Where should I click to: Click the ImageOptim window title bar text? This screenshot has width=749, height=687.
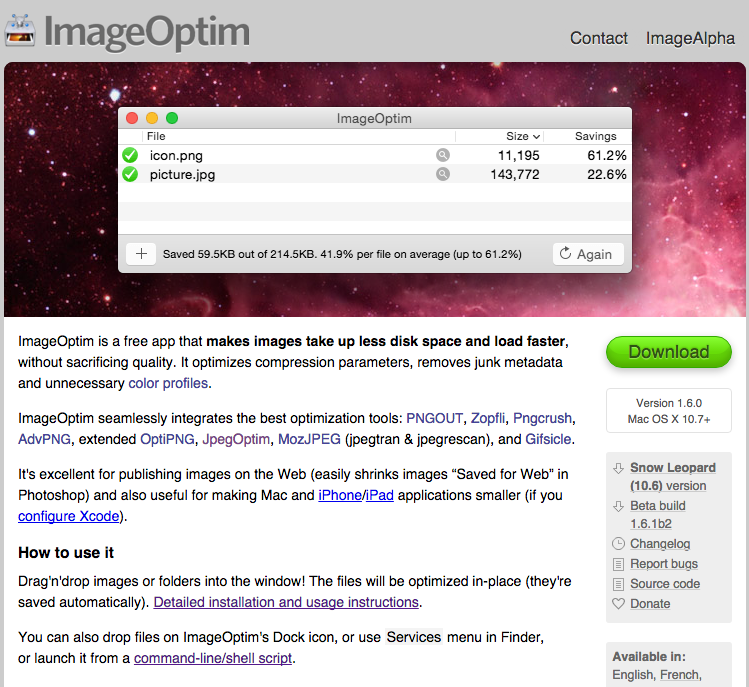click(x=374, y=118)
